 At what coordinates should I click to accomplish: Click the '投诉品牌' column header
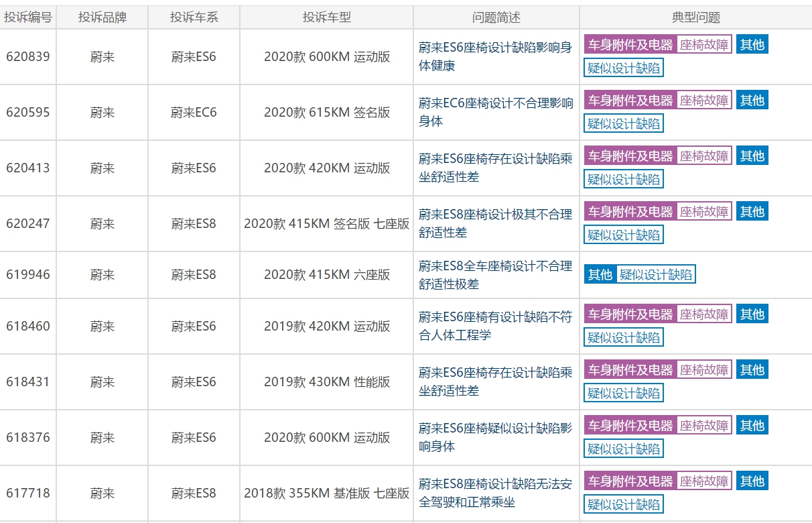103,18
